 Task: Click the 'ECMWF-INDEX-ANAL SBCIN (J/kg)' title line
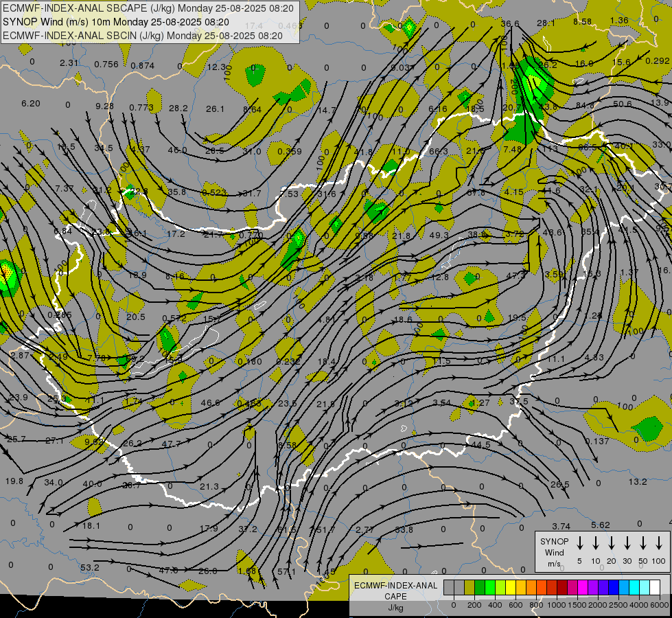143,36
